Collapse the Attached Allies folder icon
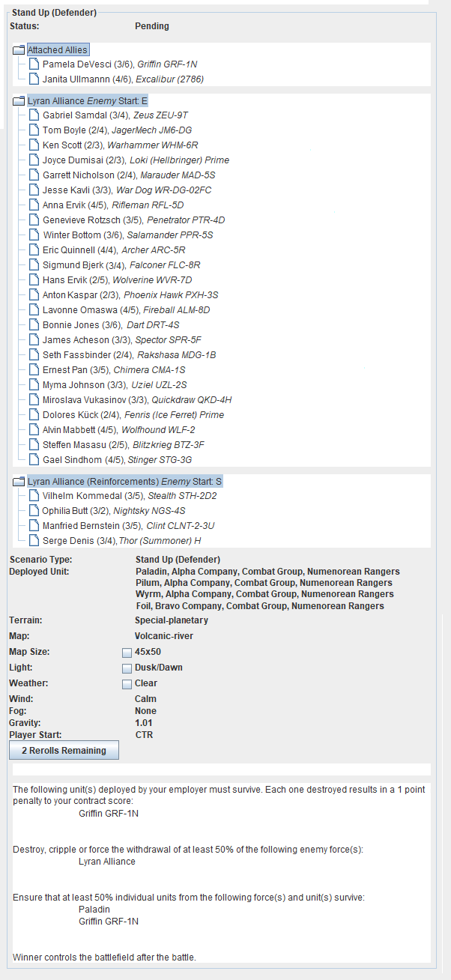 click(x=19, y=50)
